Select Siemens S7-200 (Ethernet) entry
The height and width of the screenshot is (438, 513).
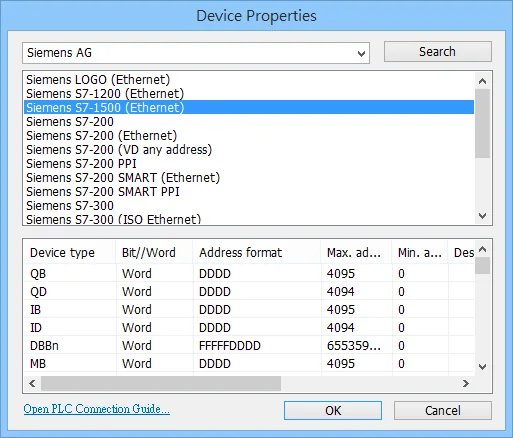249,136
